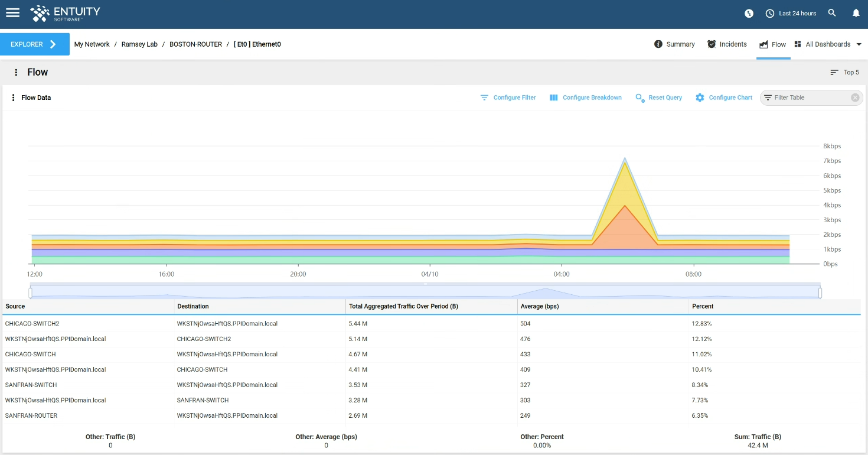Image resolution: width=868 pixels, height=455 pixels.
Task: Click Configure Filter
Action: pyautogui.click(x=508, y=97)
